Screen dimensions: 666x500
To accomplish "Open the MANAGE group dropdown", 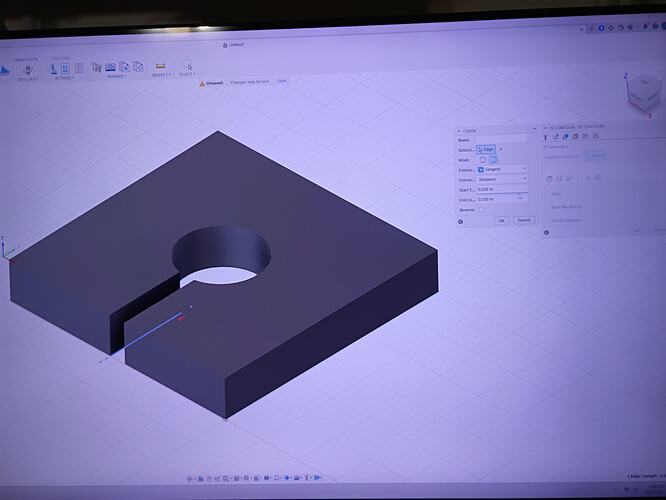I will (x=116, y=76).
